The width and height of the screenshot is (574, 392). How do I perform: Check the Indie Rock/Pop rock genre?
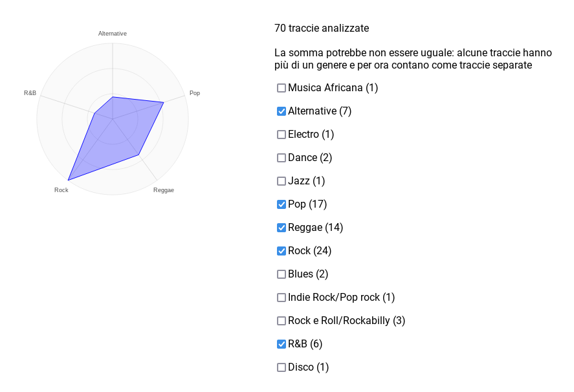281,297
